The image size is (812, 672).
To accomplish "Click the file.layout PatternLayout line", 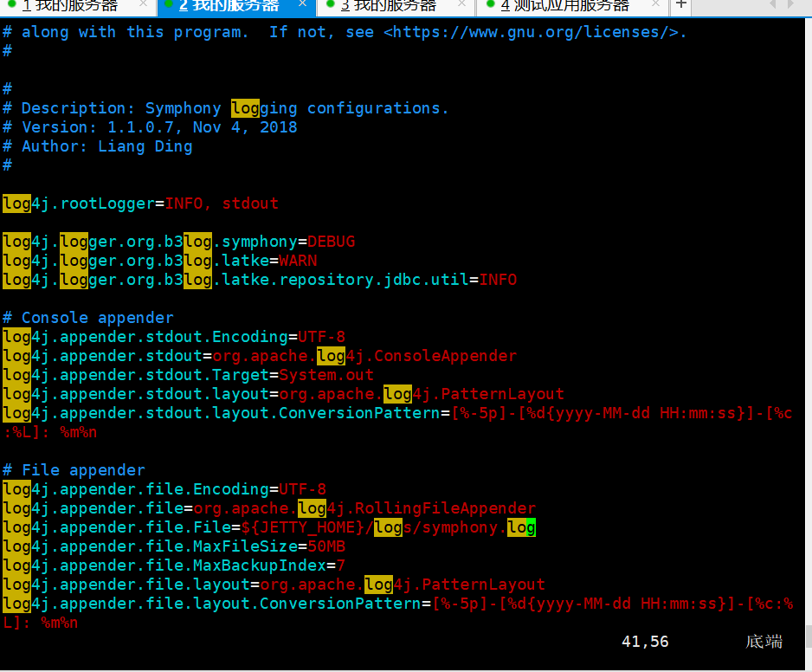I will [274, 585].
